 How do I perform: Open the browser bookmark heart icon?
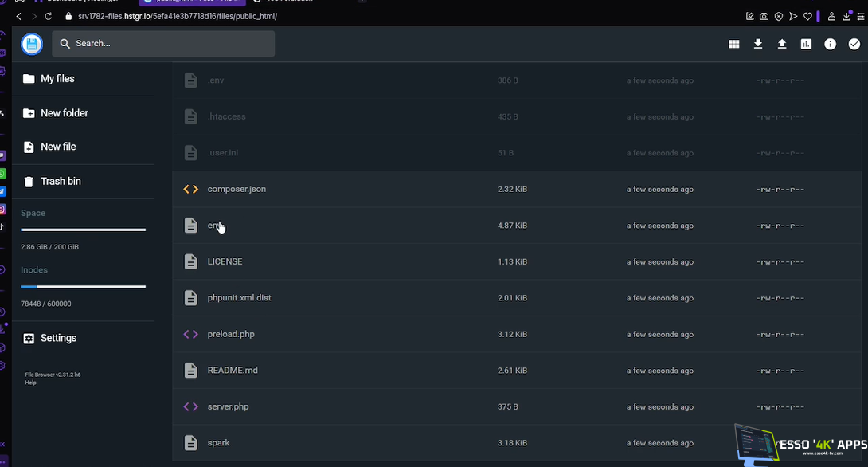(807, 16)
